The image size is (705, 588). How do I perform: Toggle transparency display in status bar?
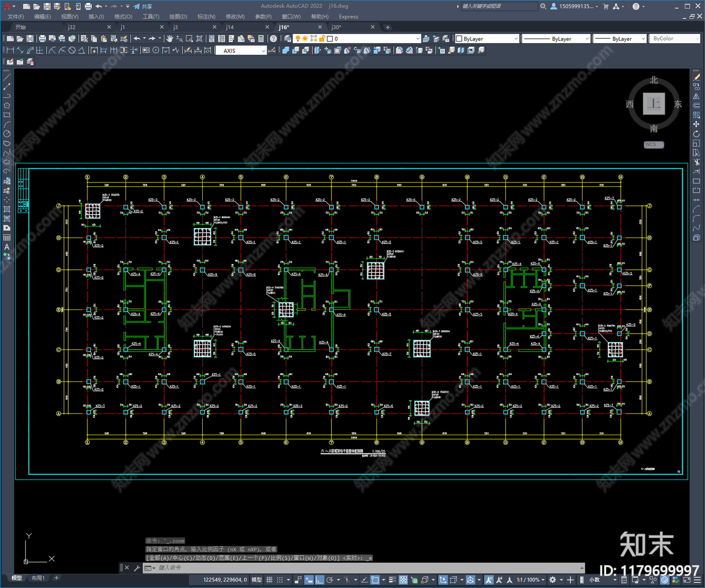[x=403, y=580]
